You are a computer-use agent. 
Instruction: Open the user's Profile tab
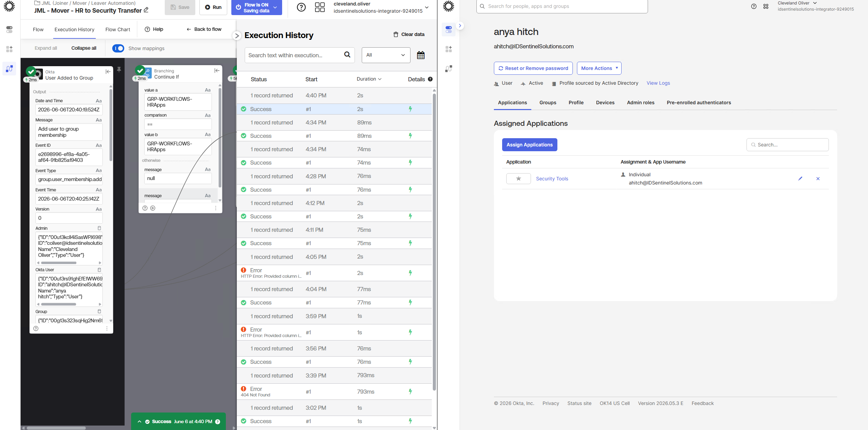pyautogui.click(x=576, y=103)
